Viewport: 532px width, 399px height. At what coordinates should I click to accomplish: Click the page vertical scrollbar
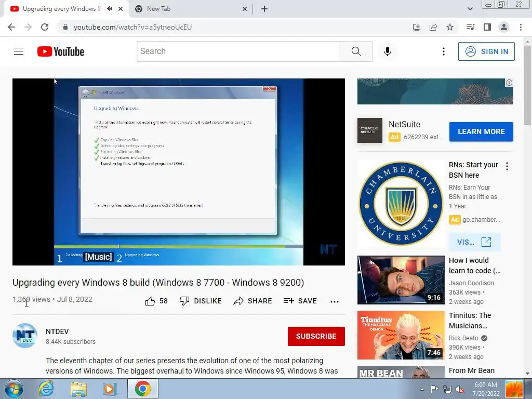coord(527,85)
